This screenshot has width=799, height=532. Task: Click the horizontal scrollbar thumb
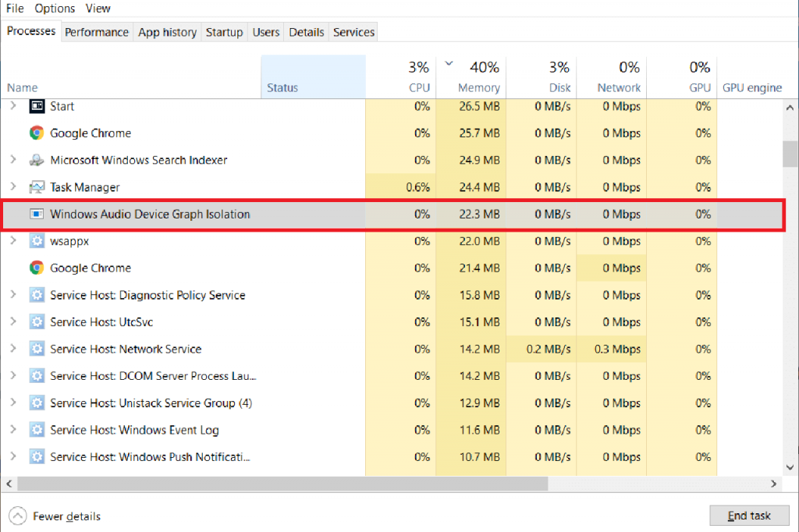click(282, 484)
